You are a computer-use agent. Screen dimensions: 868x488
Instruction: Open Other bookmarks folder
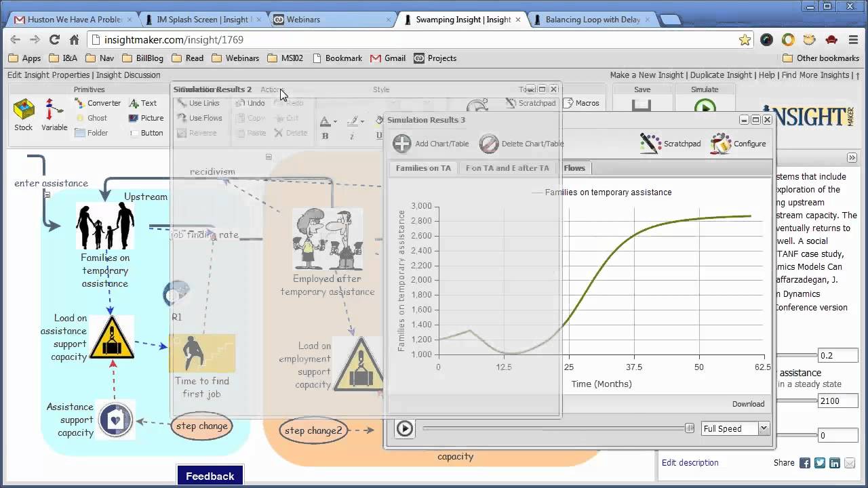[821, 58]
